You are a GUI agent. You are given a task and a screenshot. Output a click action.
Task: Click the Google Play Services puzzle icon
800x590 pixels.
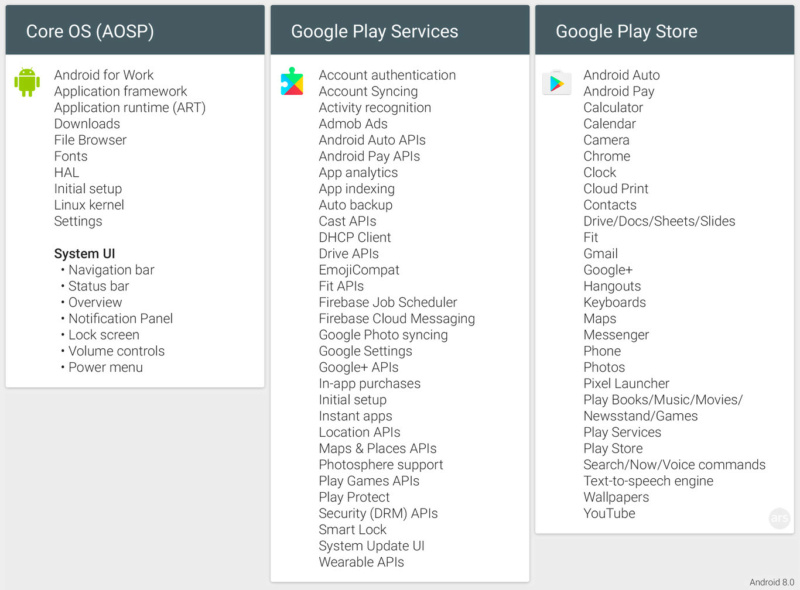click(x=292, y=81)
